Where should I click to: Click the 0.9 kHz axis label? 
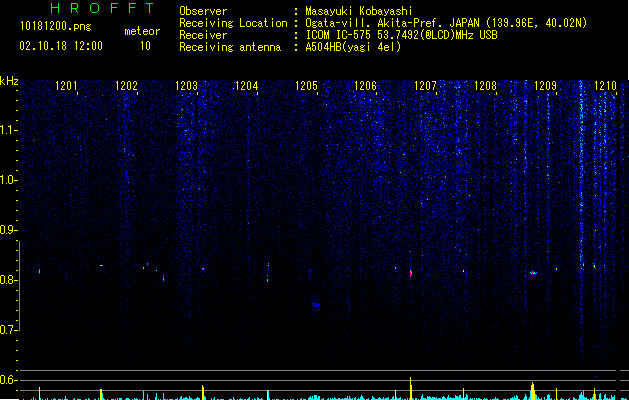(8, 230)
